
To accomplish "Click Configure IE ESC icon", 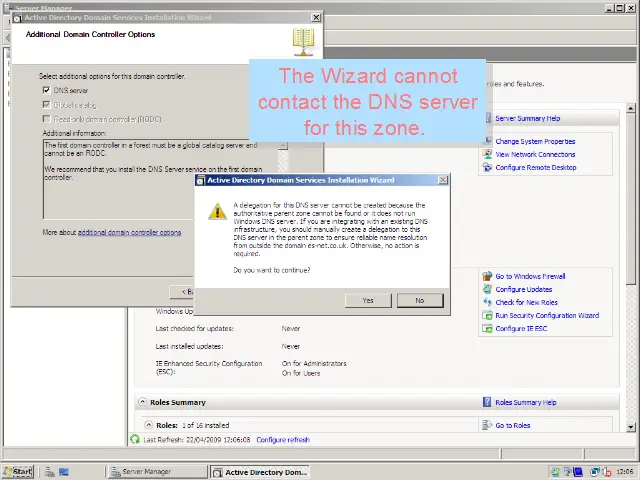I will pos(487,328).
